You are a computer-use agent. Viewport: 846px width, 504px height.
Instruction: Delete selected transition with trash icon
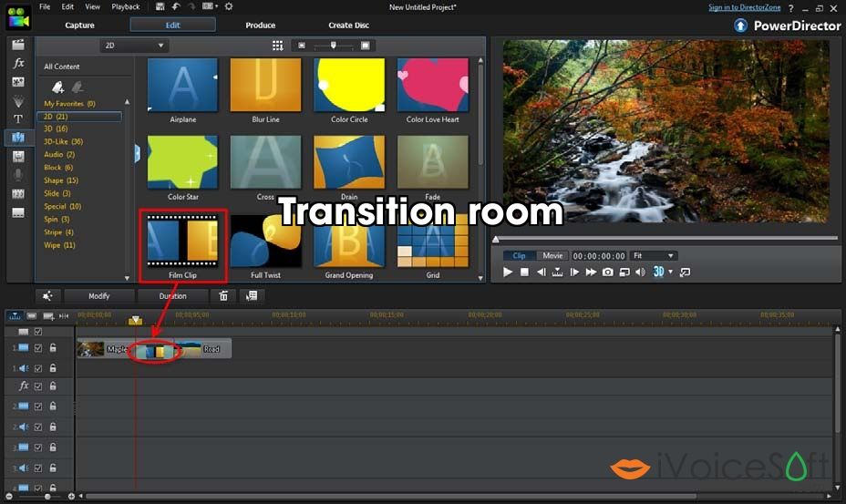(223, 295)
